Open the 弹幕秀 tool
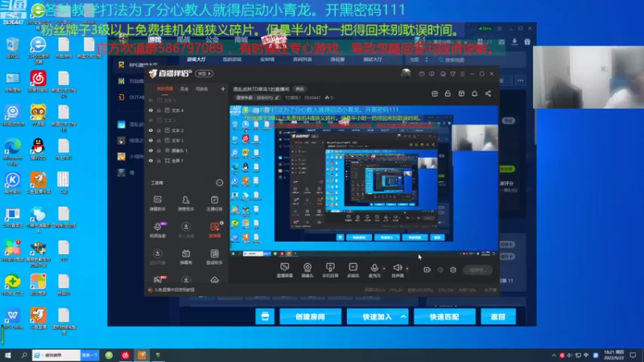 [186, 257]
